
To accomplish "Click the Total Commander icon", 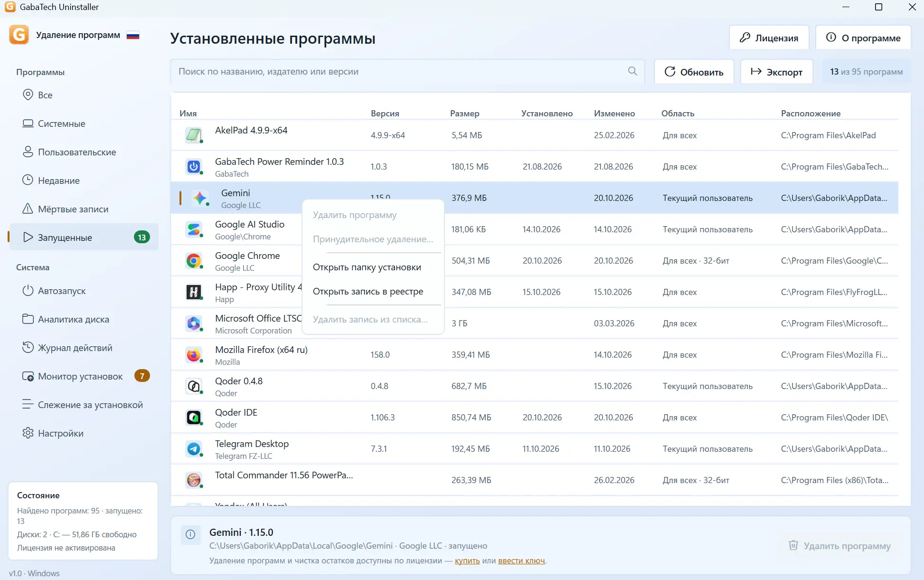I will pos(194,480).
